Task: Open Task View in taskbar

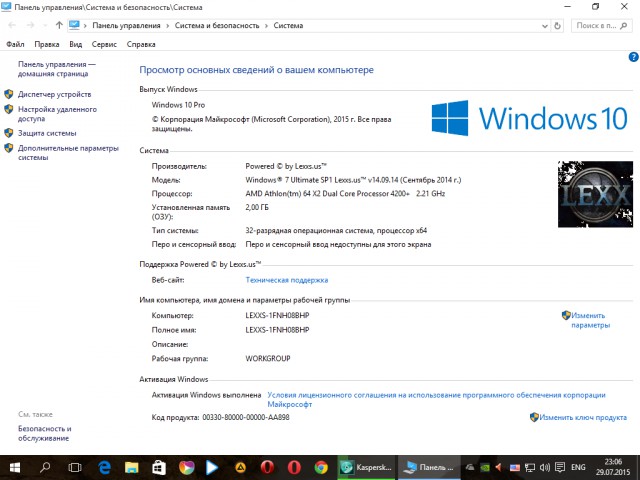Action: [x=75, y=468]
